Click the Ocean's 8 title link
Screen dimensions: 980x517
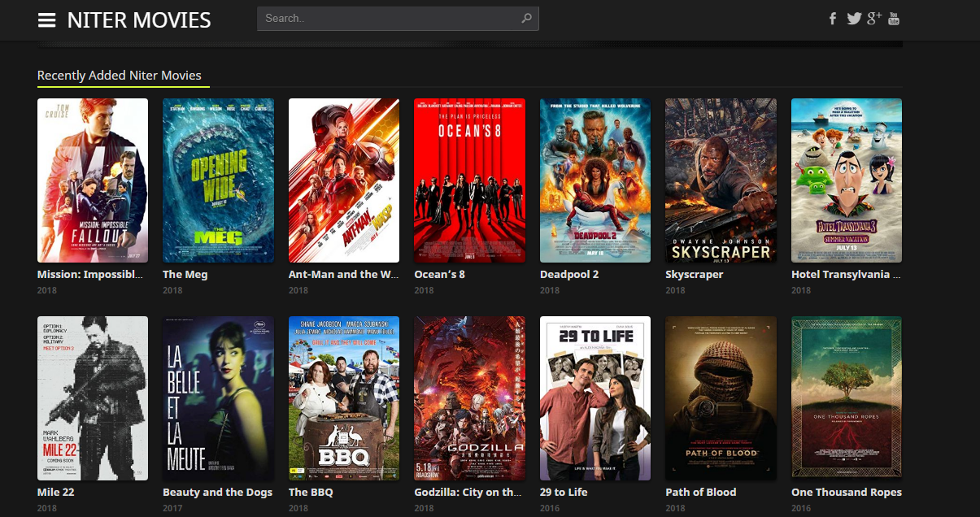(440, 275)
